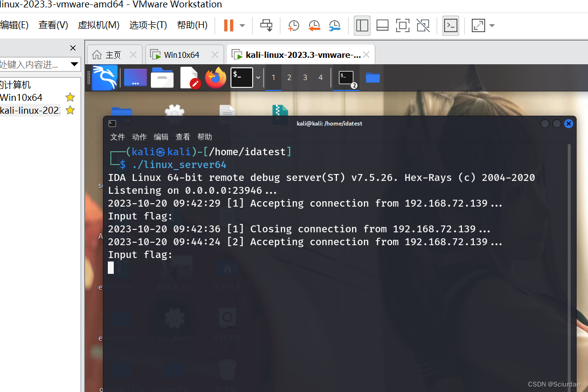Open the text editor from the Kali panel
Image resolution: width=588 pixels, height=392 pixels.
[x=190, y=78]
